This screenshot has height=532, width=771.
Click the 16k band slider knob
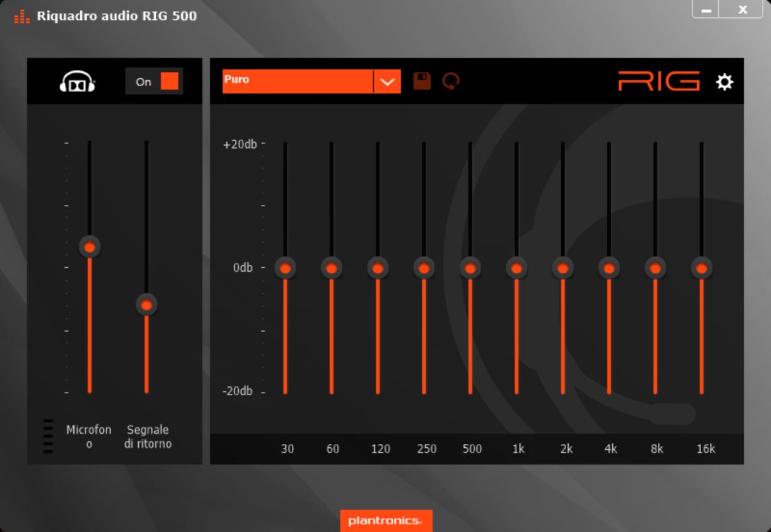(x=702, y=268)
